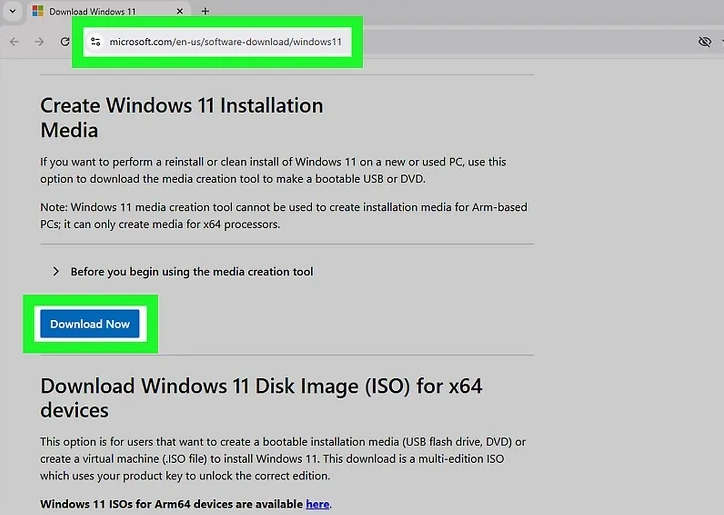Image resolution: width=724 pixels, height=515 pixels.
Task: Click the 'Windows 11 ISOs for Arm64 devices' text
Action: (x=171, y=504)
